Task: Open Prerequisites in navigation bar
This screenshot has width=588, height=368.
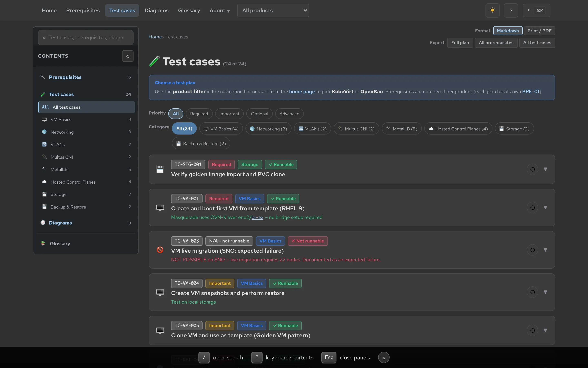Action: (x=83, y=10)
